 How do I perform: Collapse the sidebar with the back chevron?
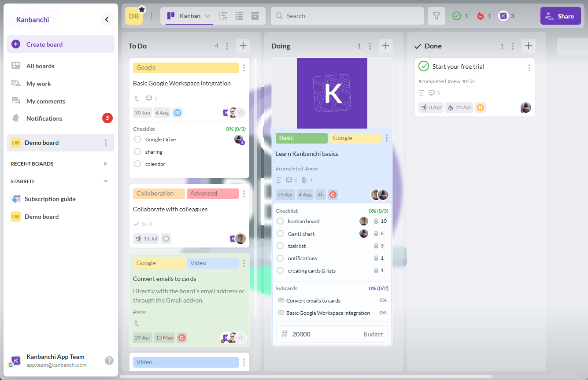pos(107,19)
